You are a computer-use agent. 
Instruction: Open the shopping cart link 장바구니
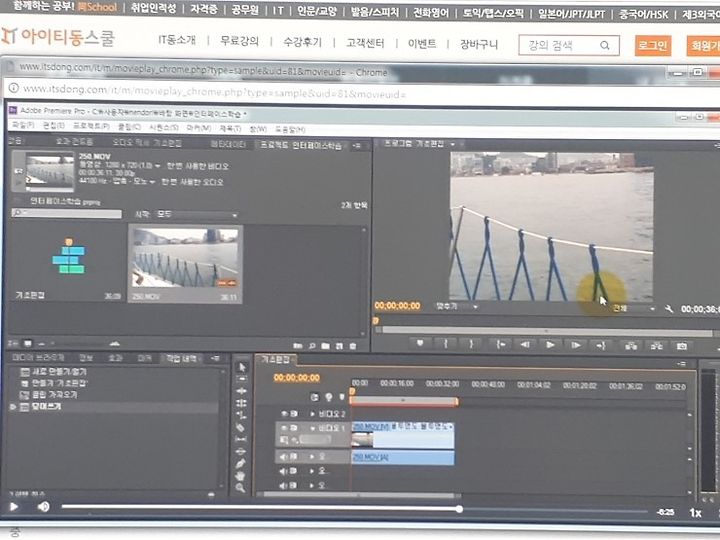[479, 45]
